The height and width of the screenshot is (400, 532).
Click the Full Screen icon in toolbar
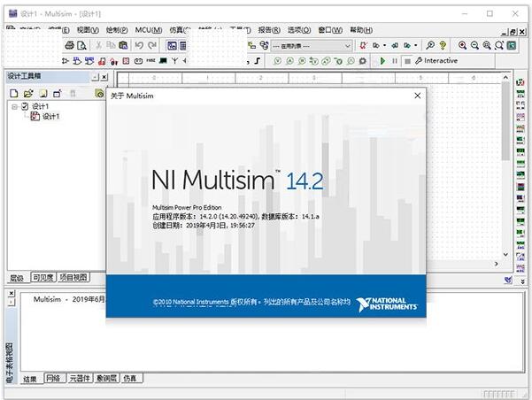(x=512, y=45)
